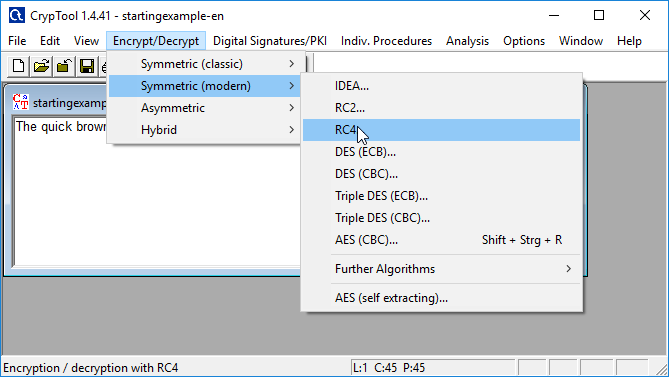Expand the Hybrid submenu
This screenshot has width=669, height=377.
(206, 130)
